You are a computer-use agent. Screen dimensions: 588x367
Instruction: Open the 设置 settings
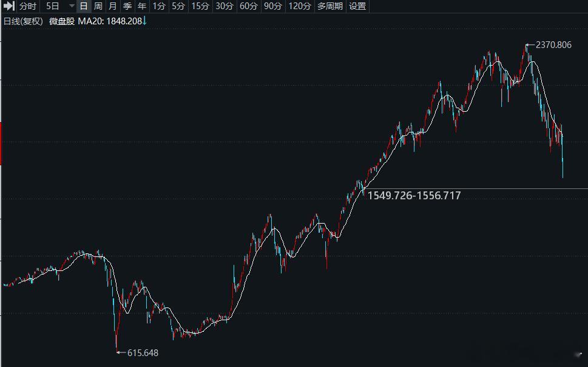coord(357,6)
